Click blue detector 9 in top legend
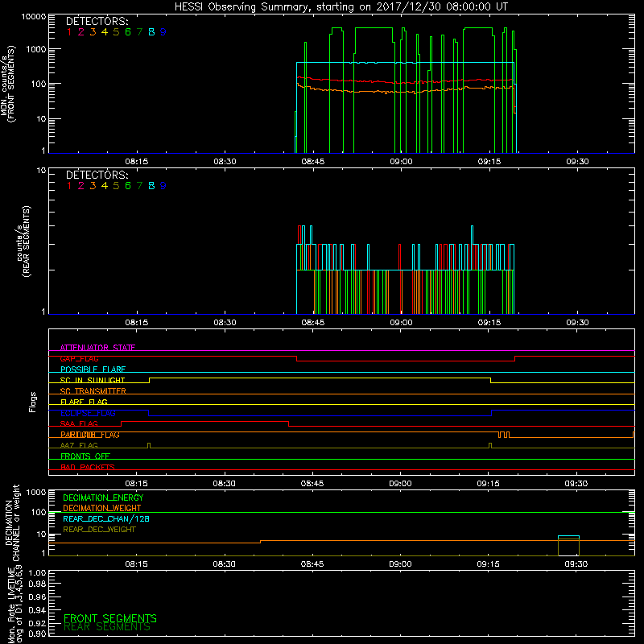 coord(163,32)
